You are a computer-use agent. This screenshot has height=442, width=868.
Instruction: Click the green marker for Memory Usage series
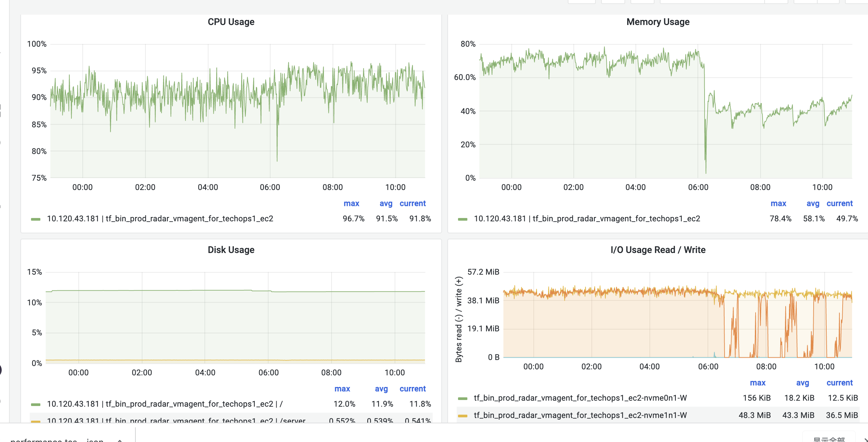click(x=463, y=218)
